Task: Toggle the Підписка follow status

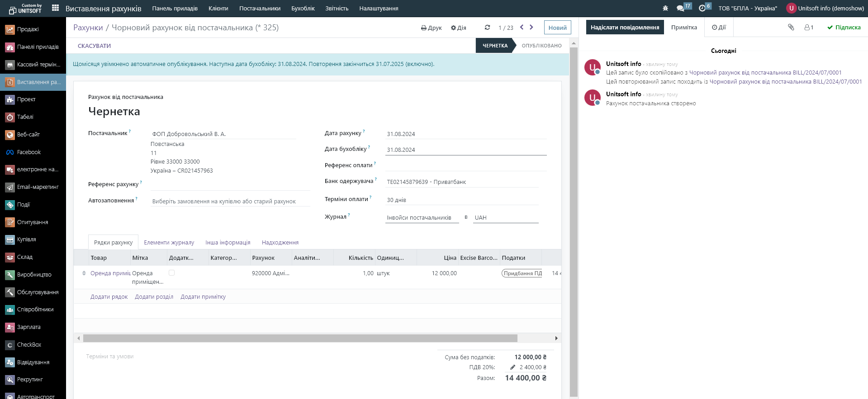Action: tap(844, 28)
